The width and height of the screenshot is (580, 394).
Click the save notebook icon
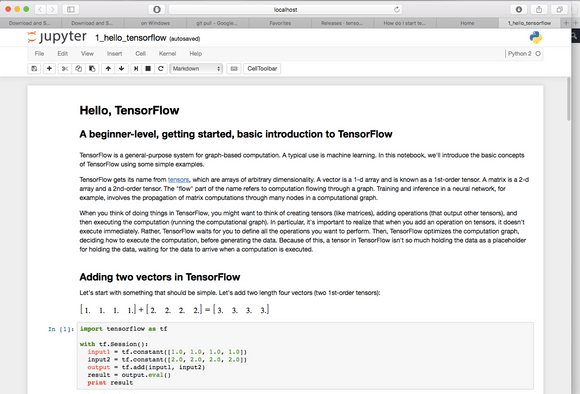[34, 68]
